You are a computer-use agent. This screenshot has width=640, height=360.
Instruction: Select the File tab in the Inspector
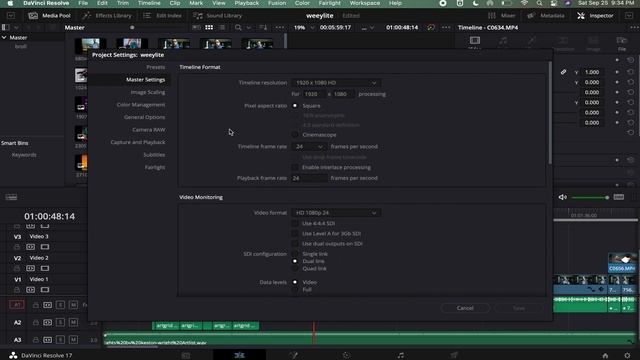tap(622, 42)
